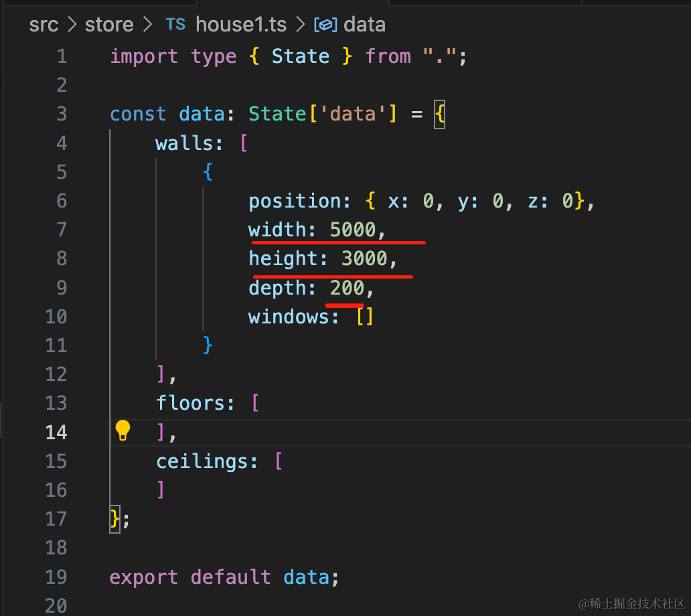Click the TS file icon in breadcrumb

pyautogui.click(x=175, y=25)
